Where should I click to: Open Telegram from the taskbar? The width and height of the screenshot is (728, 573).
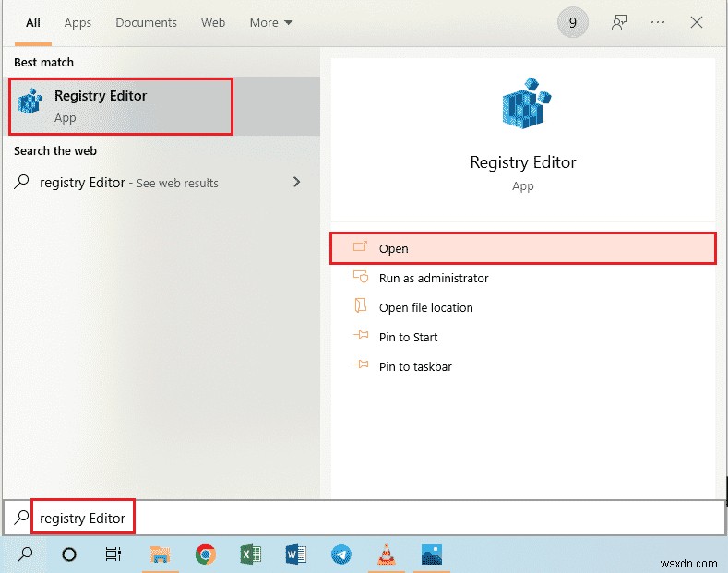pyautogui.click(x=341, y=555)
